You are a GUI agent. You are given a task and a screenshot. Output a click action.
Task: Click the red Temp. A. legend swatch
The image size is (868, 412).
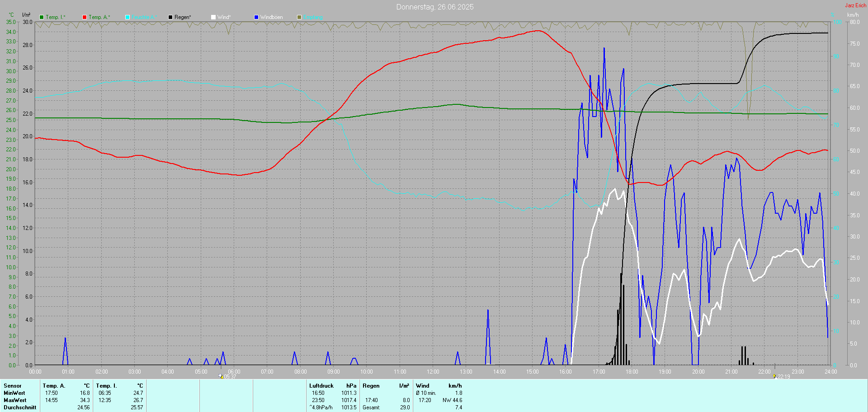click(85, 17)
